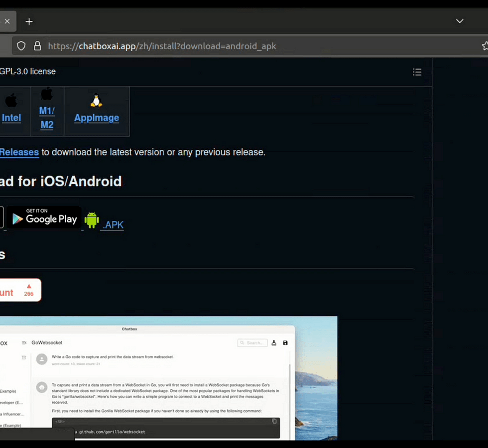Click the tracking protection shield icon
488x448 pixels.
click(21, 46)
